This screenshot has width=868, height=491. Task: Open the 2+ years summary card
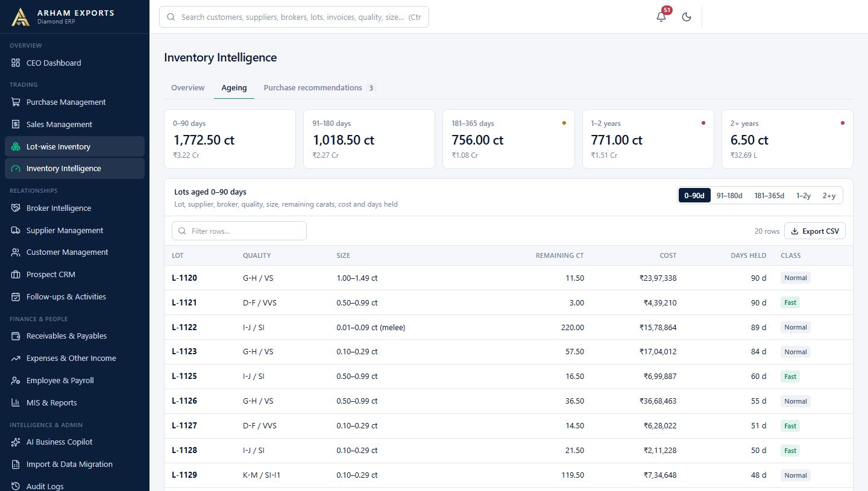point(787,139)
